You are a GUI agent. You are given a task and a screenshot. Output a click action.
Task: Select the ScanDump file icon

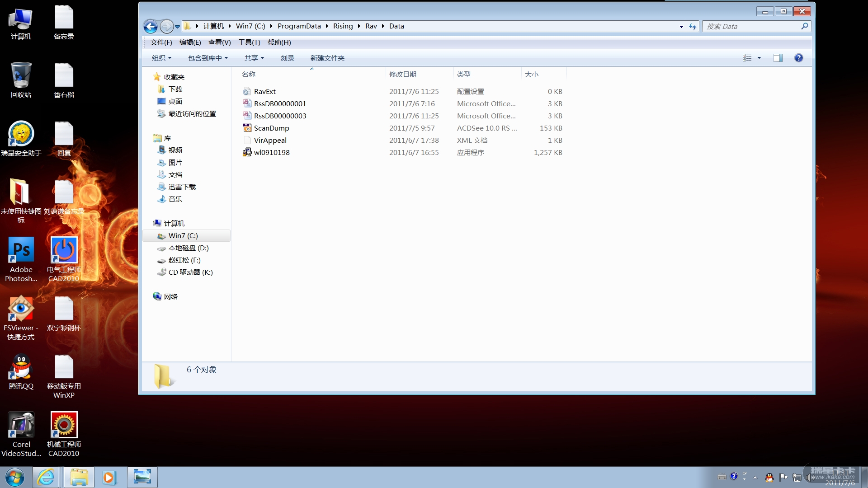click(247, 128)
